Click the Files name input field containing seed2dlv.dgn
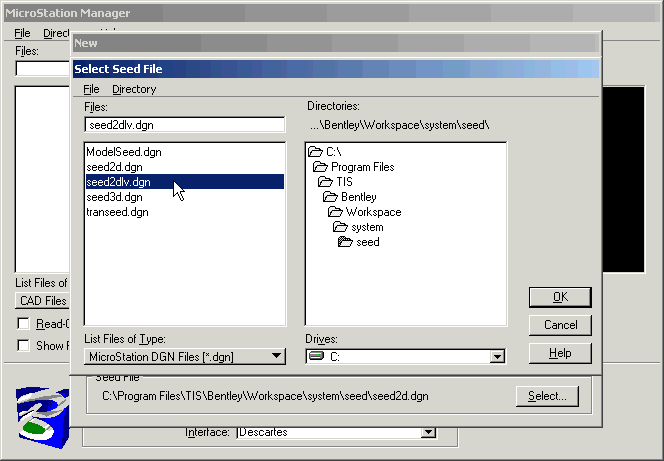 tap(185, 125)
